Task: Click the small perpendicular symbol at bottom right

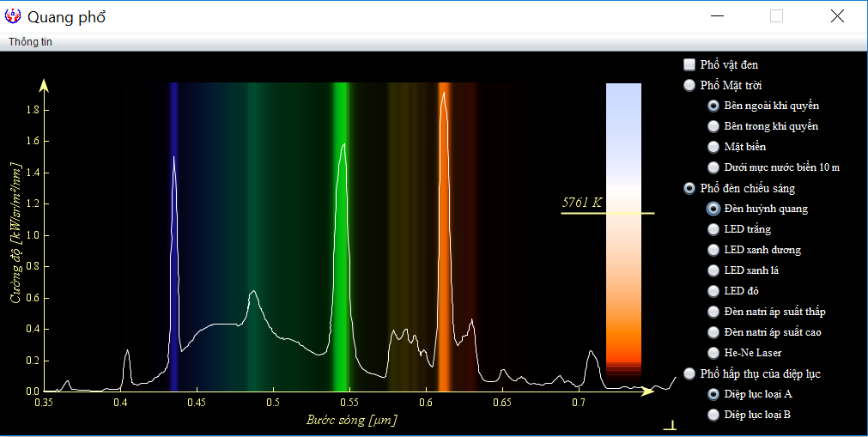Action: [670, 425]
